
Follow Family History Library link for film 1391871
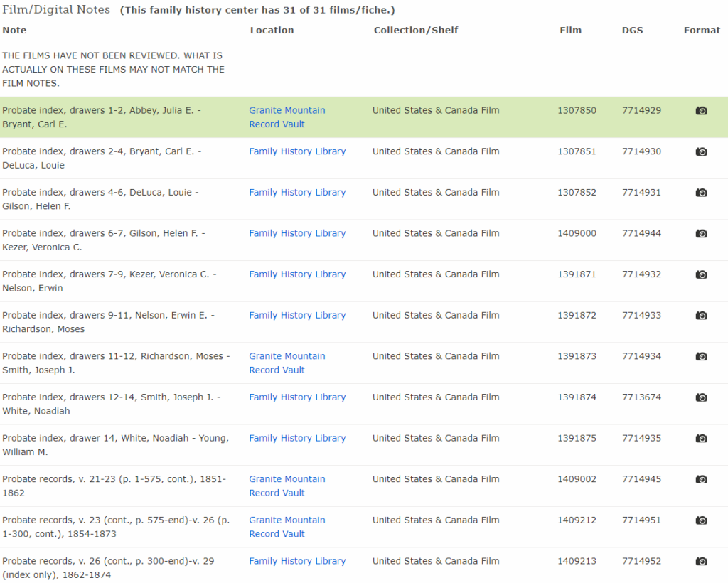[x=297, y=274]
